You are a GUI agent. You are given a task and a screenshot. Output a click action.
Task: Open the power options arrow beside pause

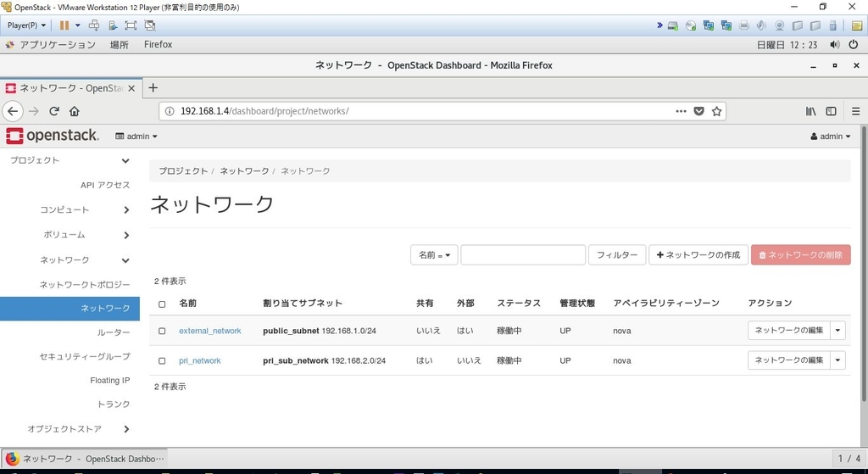[77, 25]
